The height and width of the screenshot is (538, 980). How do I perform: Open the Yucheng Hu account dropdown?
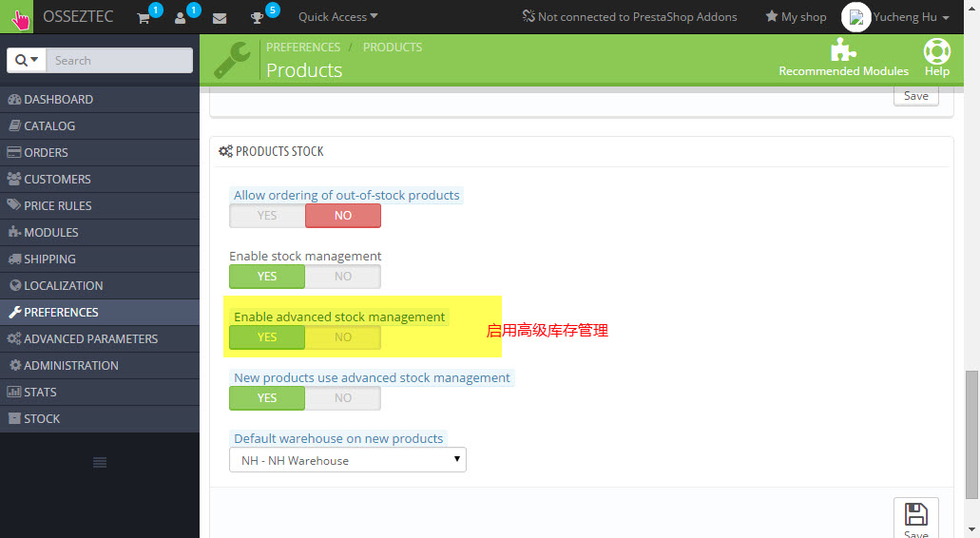coord(911,17)
